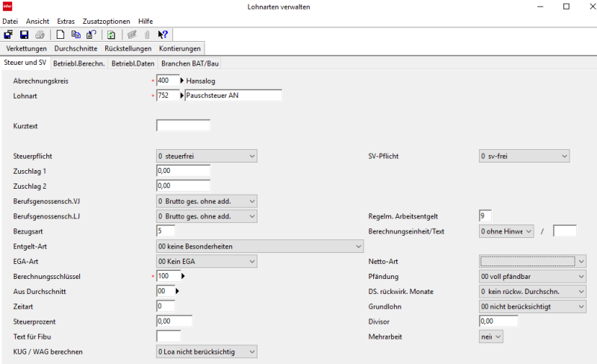597x364 pixels.
Task: Click the green refresh document icon
Action: tap(111, 35)
